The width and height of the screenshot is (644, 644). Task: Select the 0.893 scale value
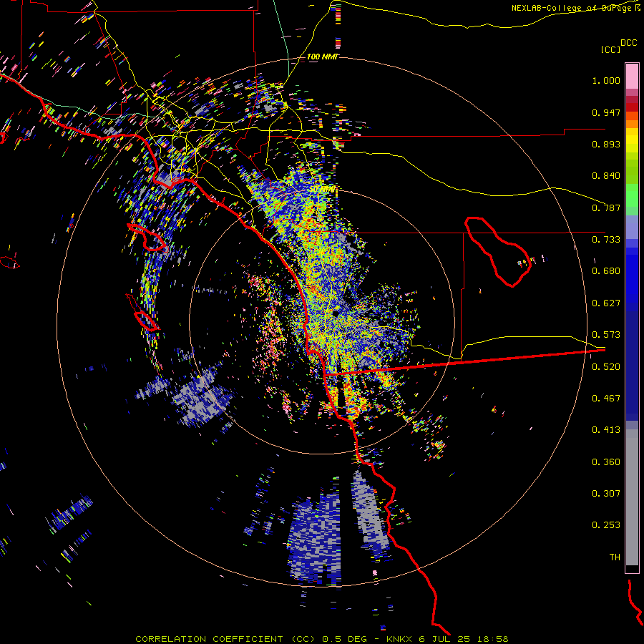606,144
